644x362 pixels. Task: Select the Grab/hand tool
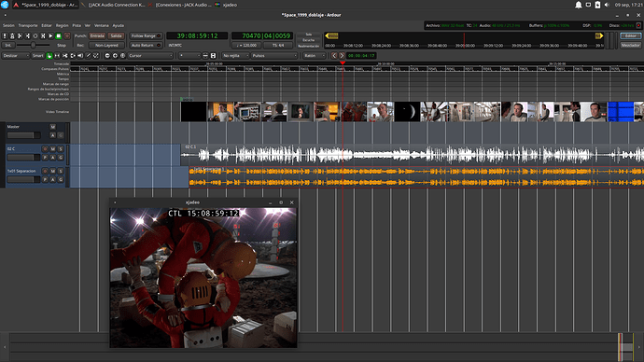(x=49, y=55)
